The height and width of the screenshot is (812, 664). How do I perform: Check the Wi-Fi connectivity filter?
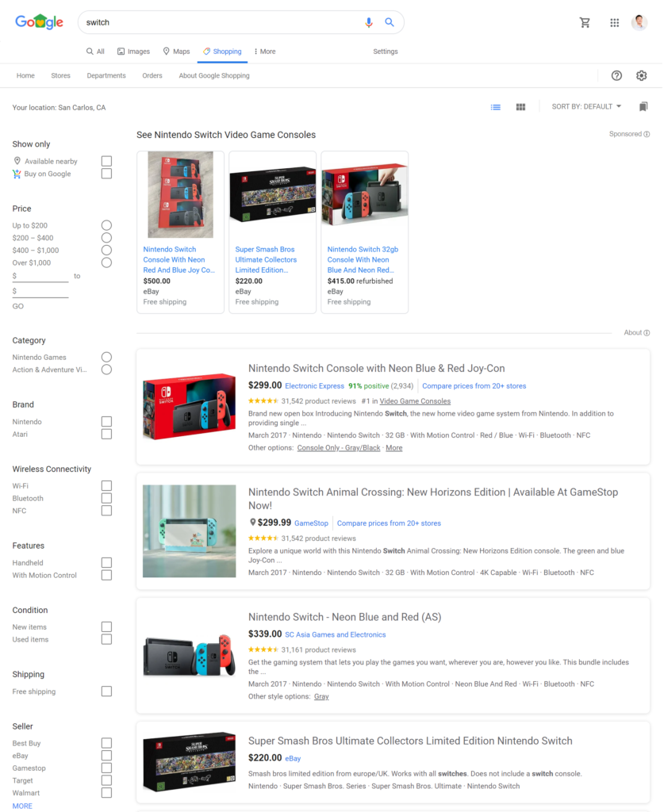click(106, 486)
